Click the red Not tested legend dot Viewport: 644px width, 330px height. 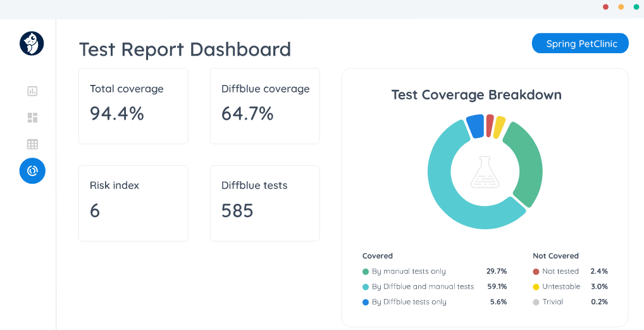pyautogui.click(x=536, y=272)
